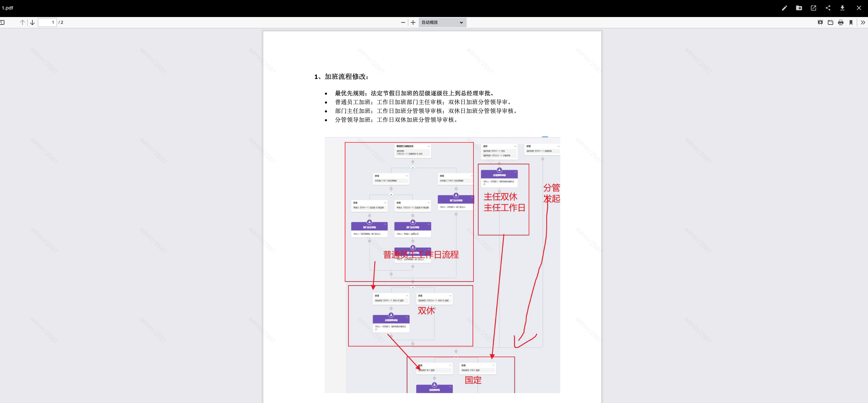Viewport: 868px width, 403px height.
Task: Click the pencil edit icon
Action: (784, 8)
